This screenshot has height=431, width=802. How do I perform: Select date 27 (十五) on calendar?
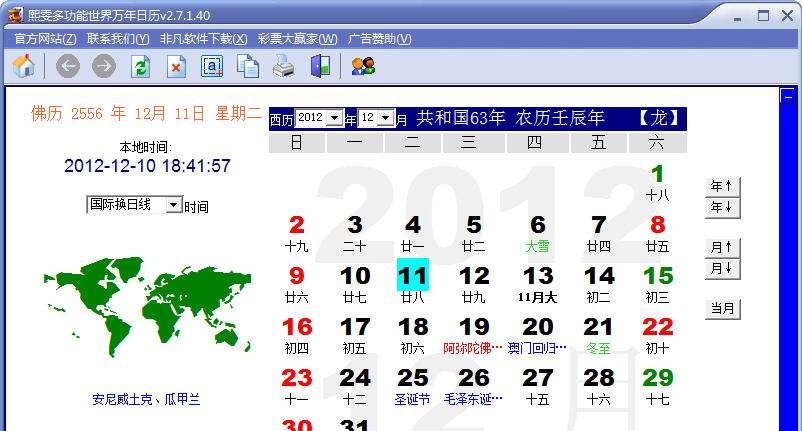[x=538, y=378]
